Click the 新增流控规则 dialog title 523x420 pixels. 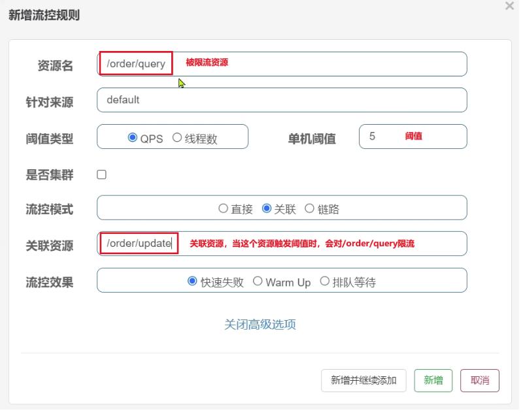[x=44, y=15]
